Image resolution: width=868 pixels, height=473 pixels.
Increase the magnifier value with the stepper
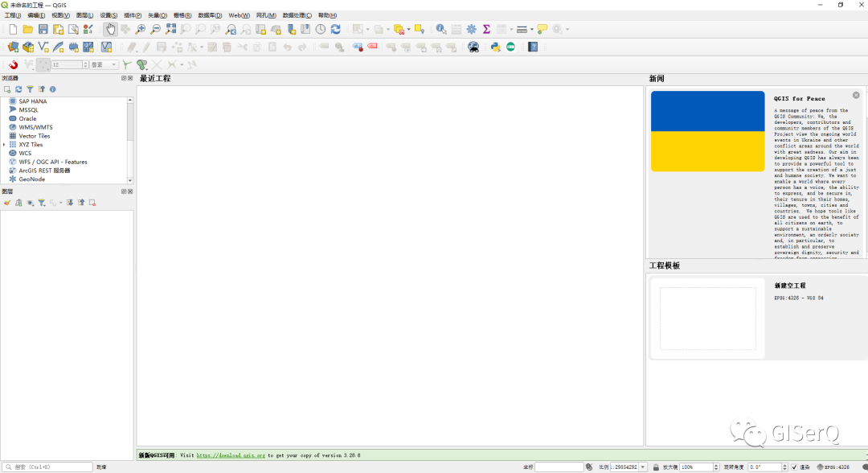point(716,465)
